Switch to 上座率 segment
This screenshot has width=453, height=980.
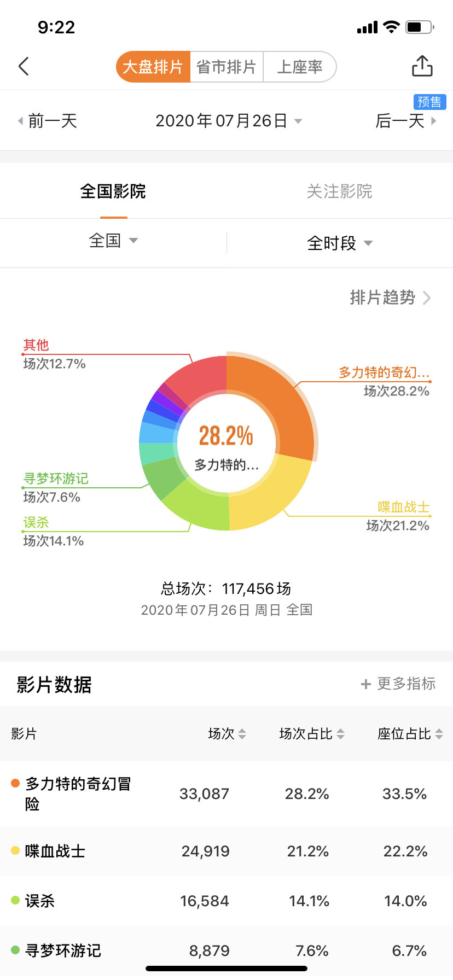point(299,67)
